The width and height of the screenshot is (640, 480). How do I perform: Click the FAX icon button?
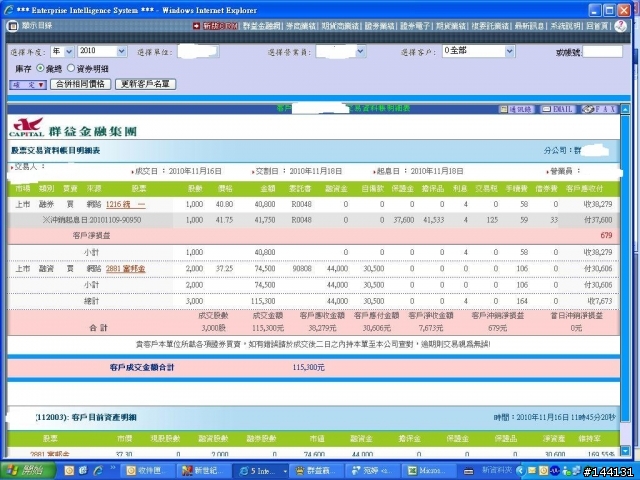pyautogui.click(x=598, y=109)
